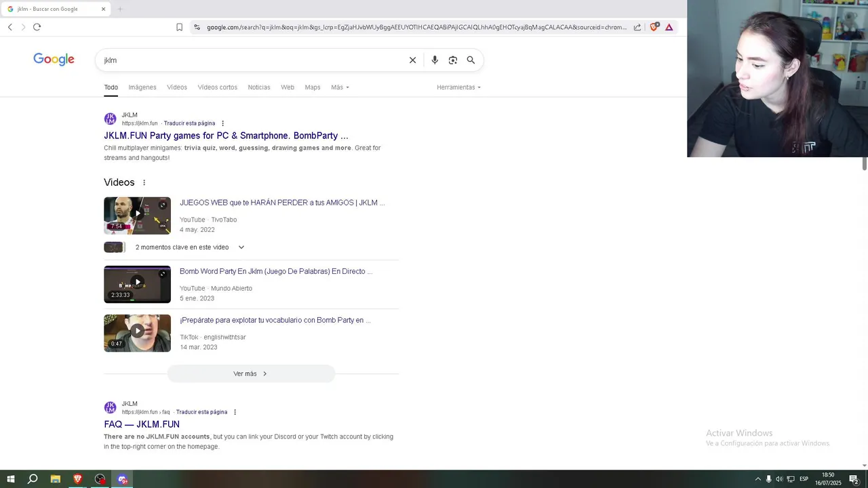
Task: Click Traducir esta página for first result
Action: [189, 123]
